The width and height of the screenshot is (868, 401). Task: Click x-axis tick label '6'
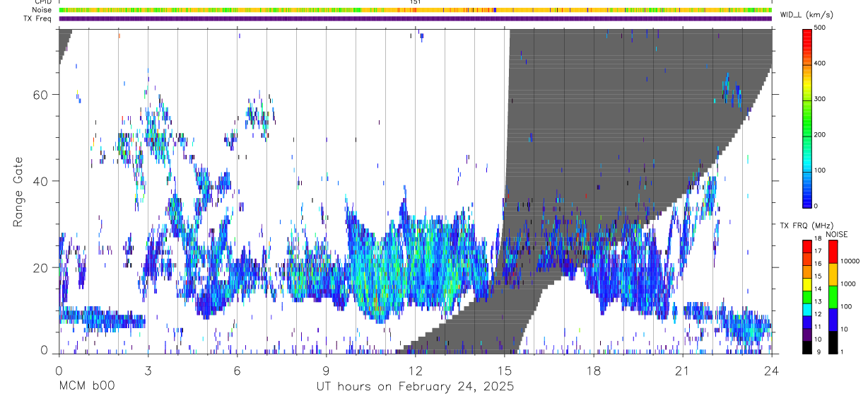pos(237,371)
